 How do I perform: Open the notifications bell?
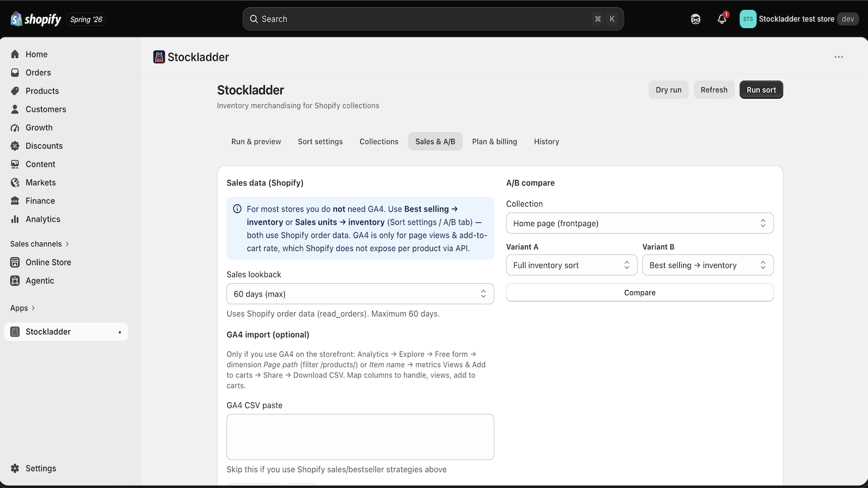722,19
